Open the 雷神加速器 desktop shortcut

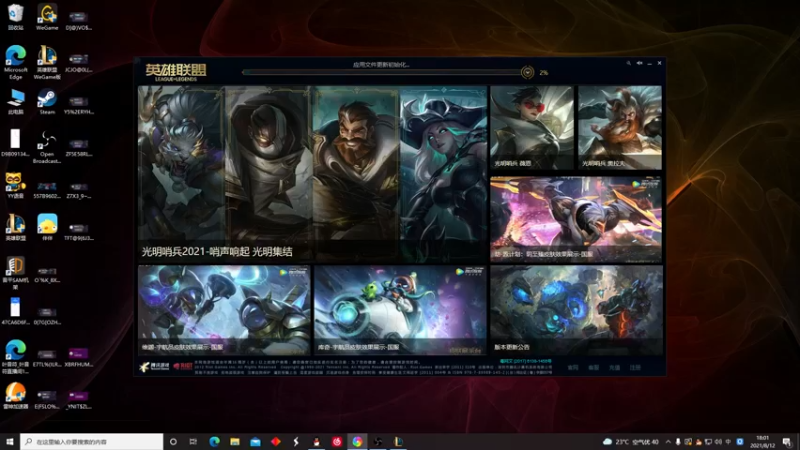pyautogui.click(x=15, y=395)
